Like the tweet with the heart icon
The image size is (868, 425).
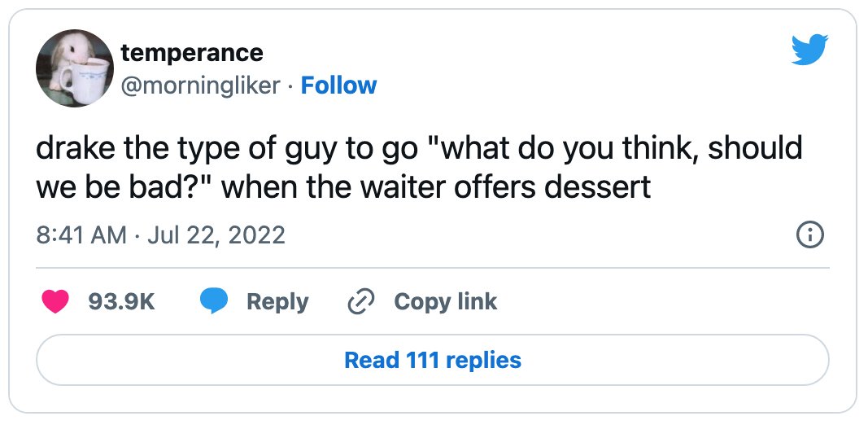[x=55, y=302]
